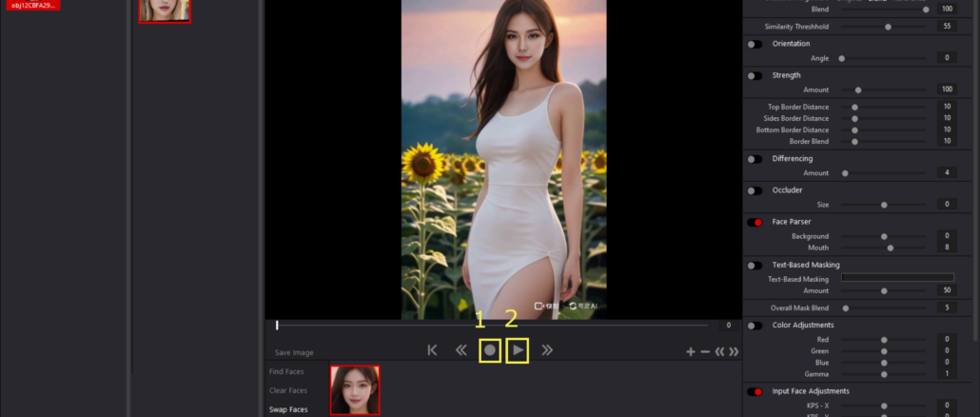This screenshot has height=417, width=980.
Task: Turn off the Face Parser toggle
Action: coord(755,222)
